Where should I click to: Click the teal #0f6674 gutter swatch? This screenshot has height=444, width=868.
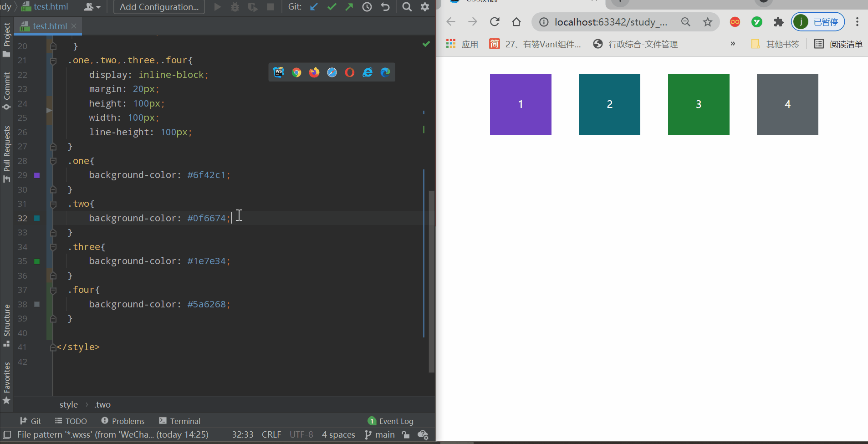37,219
